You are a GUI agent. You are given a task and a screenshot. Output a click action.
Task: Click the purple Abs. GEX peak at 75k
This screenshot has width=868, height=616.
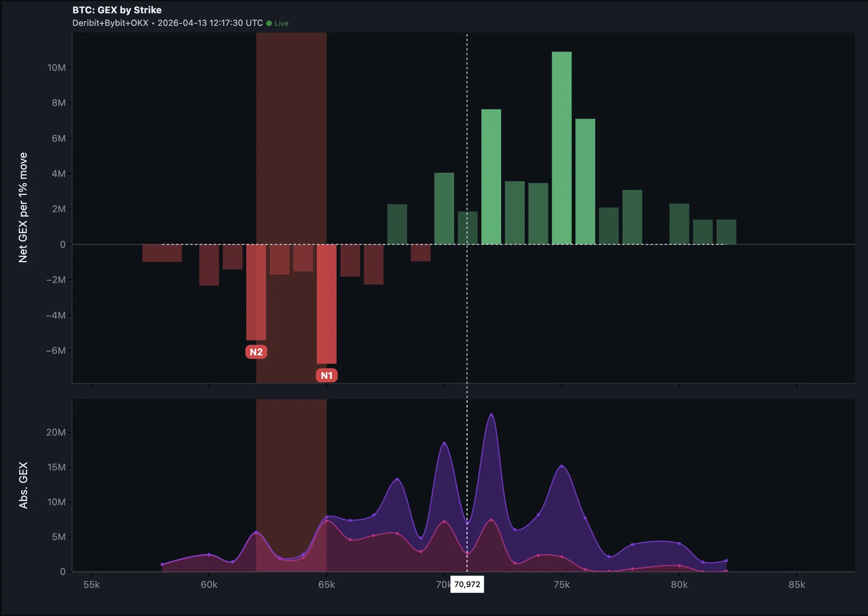coord(561,466)
